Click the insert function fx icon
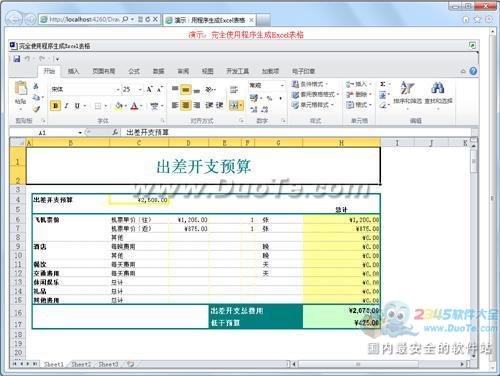500x376 pixels. (115, 132)
